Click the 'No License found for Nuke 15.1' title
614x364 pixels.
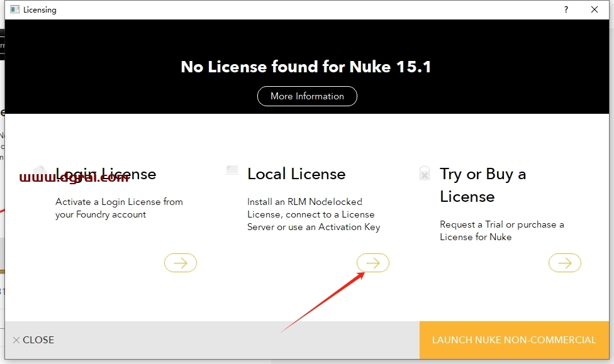click(306, 67)
